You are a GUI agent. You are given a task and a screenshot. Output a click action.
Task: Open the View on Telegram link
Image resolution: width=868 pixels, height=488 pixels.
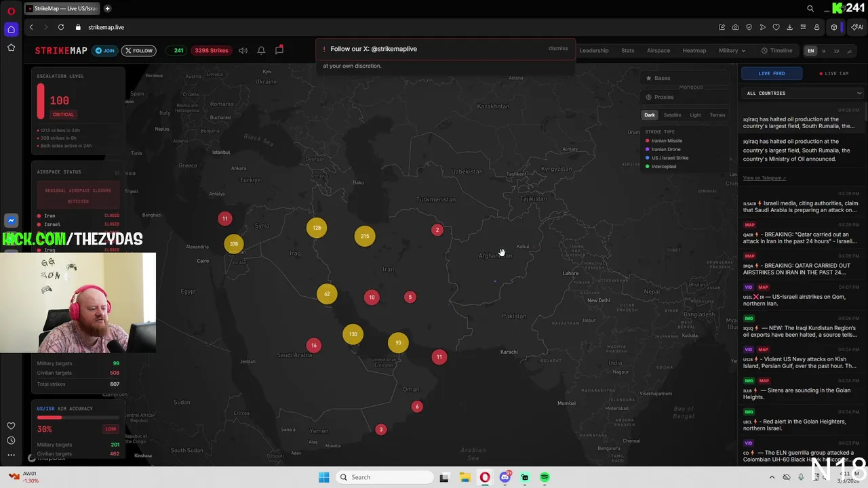[764, 178]
